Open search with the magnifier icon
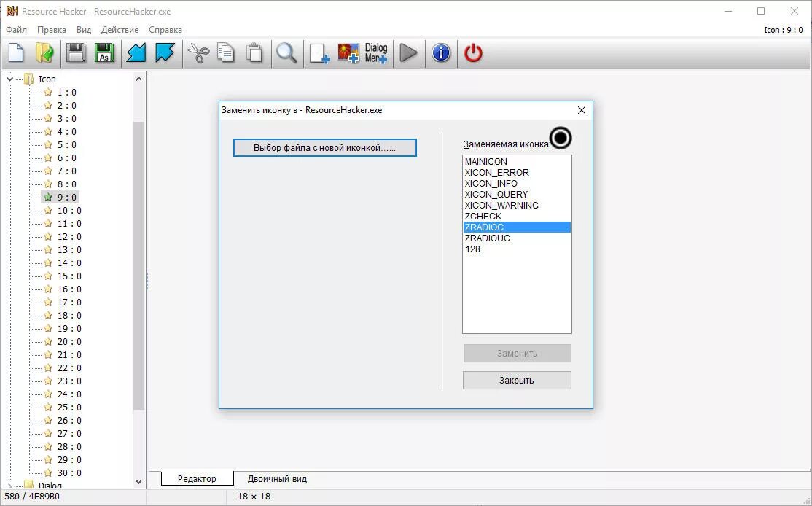The image size is (812, 506). tap(286, 52)
